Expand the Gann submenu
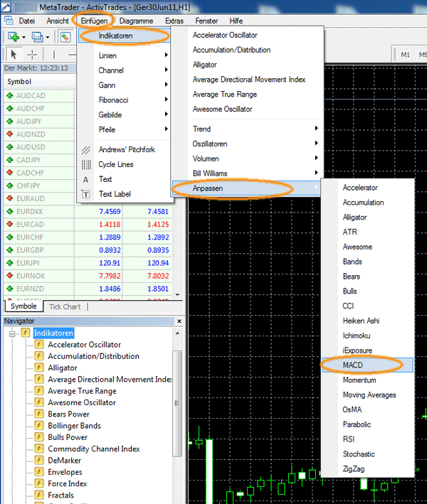The height and width of the screenshot is (504, 427). (125, 85)
